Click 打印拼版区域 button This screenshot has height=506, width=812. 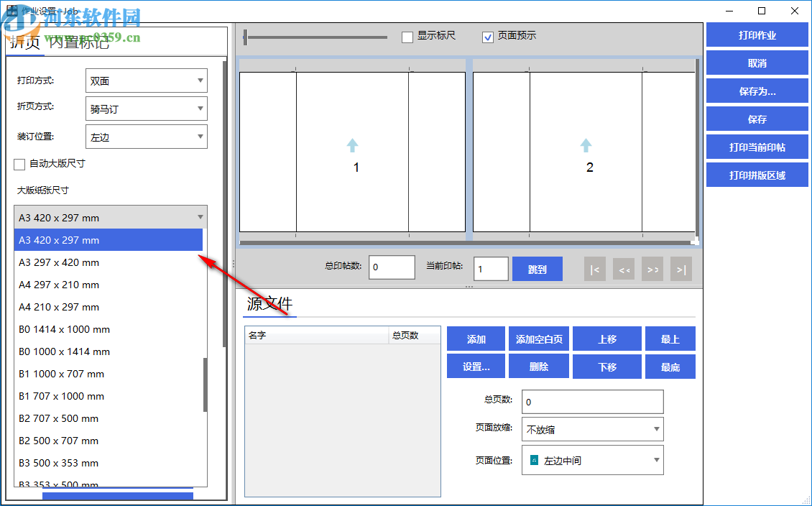click(x=757, y=175)
